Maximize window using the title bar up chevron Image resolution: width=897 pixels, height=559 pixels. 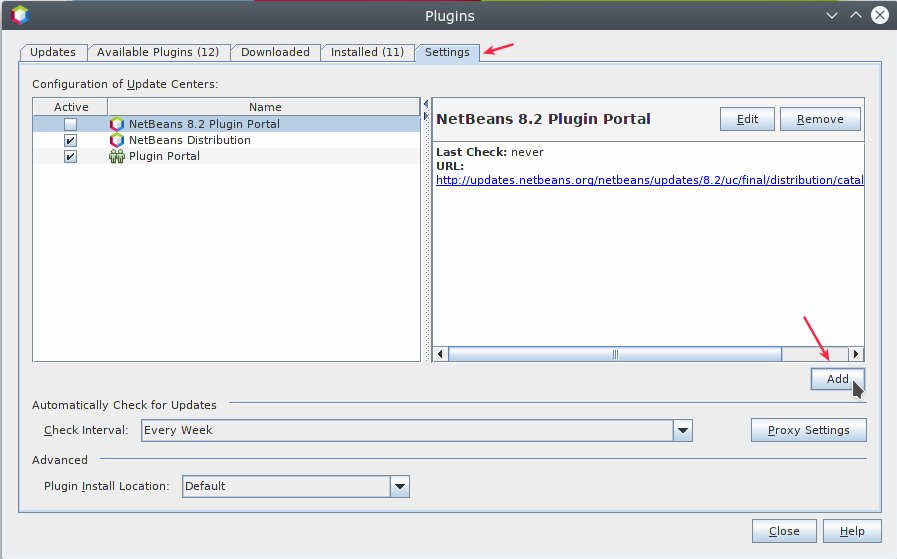[856, 15]
